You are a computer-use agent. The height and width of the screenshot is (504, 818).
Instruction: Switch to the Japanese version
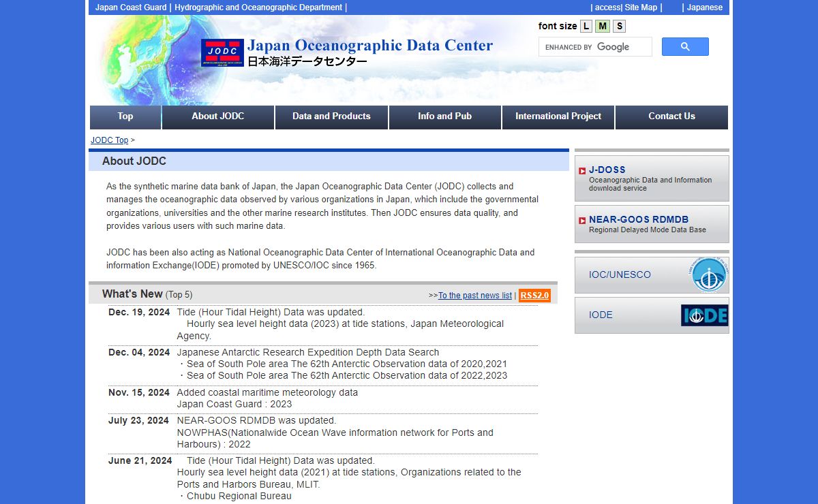pyautogui.click(x=705, y=7)
